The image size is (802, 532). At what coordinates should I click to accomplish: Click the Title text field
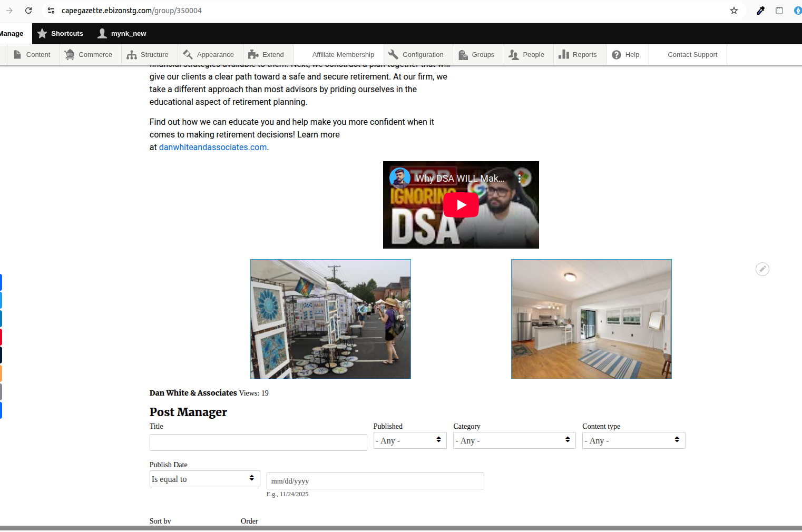pyautogui.click(x=258, y=442)
